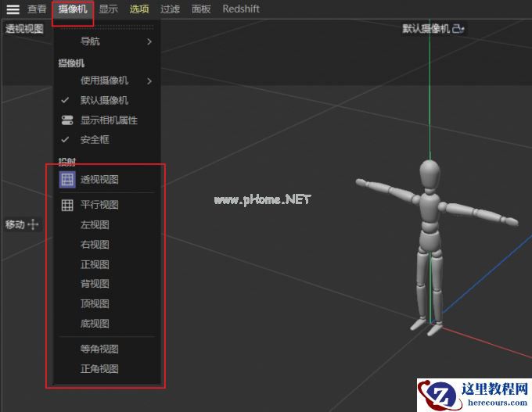This screenshot has height=412, width=532.
Task: Click the 移动 tool label
Action: [15, 224]
